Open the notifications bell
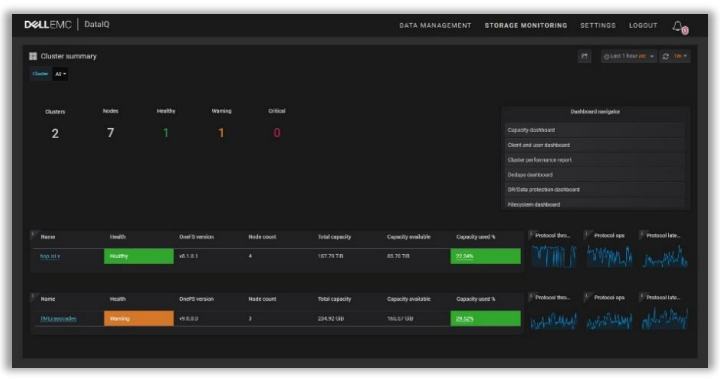The width and height of the screenshot is (720, 380). point(678,26)
